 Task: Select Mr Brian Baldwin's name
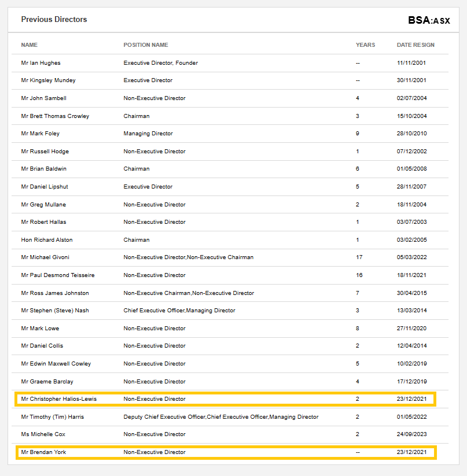(44, 169)
